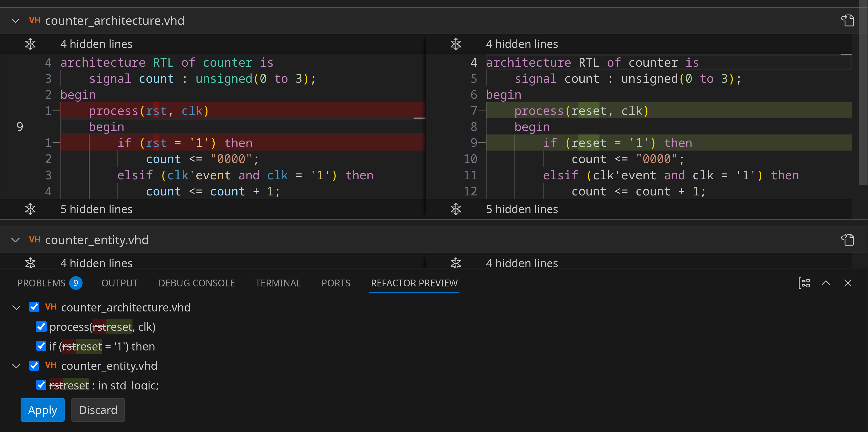Toggle checkbox for reset : in std_logic edit
Image resolution: width=868 pixels, height=432 pixels.
[41, 385]
